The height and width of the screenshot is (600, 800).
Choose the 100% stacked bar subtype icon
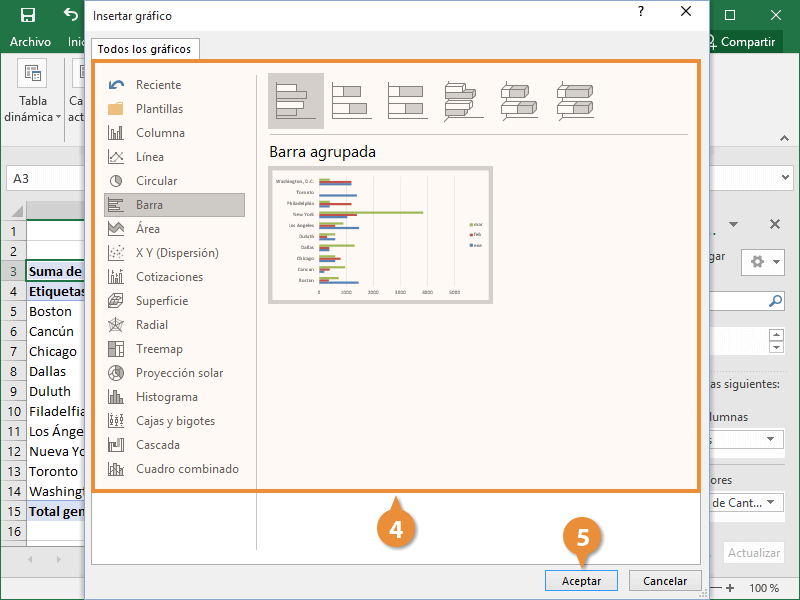pos(407,101)
